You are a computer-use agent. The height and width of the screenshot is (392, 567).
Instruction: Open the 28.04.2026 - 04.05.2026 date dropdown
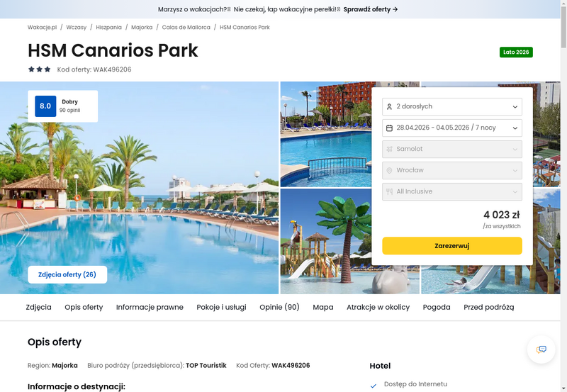[x=452, y=128]
